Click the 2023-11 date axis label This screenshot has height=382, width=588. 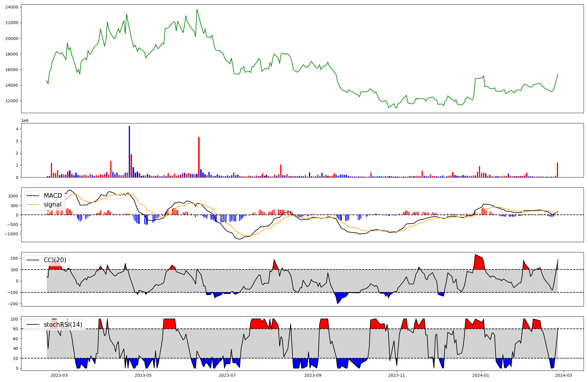pyautogui.click(x=397, y=375)
